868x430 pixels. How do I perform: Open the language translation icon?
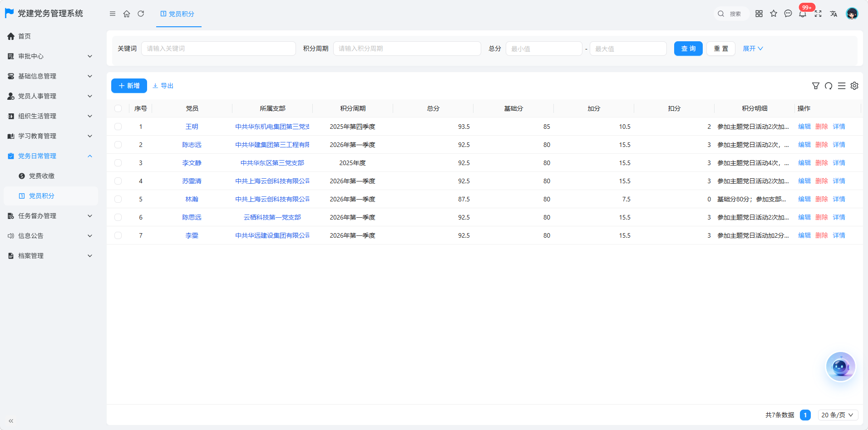(x=833, y=14)
